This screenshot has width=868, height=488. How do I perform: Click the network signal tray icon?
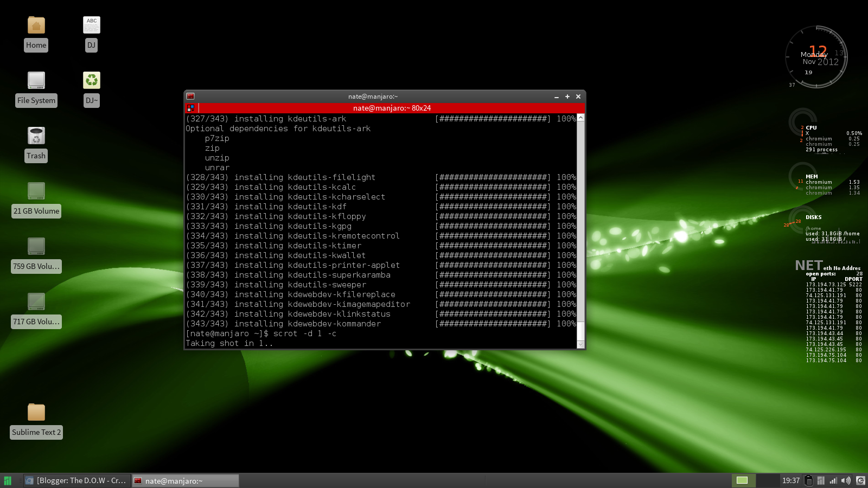[833, 480]
